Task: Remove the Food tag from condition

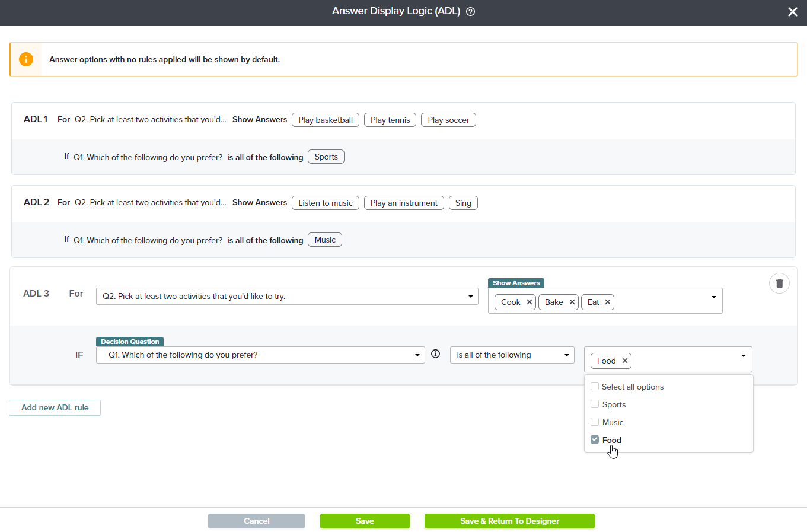Action: [624, 361]
